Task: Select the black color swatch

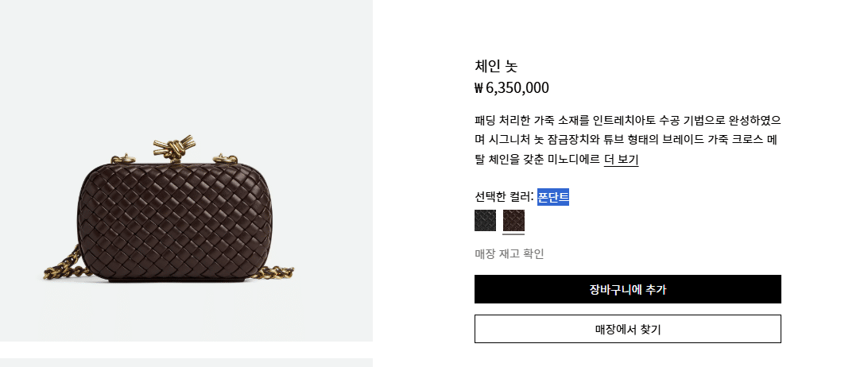Action: [485, 220]
